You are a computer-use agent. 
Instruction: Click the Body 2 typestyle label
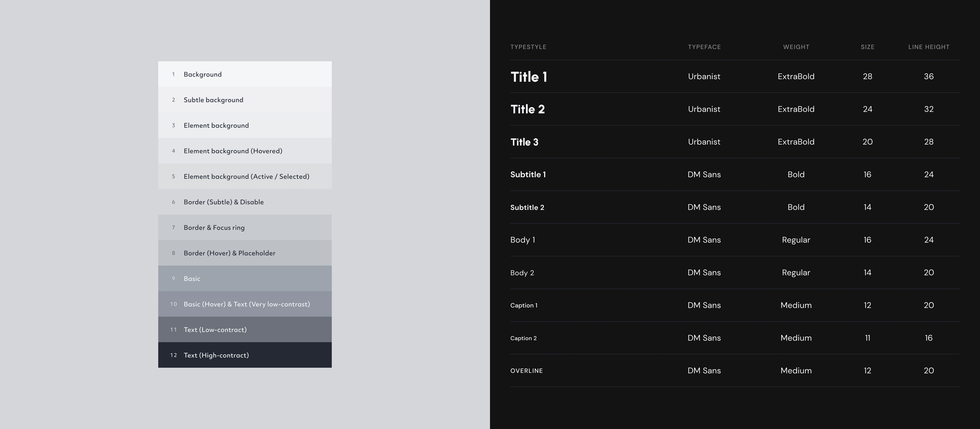pos(522,273)
